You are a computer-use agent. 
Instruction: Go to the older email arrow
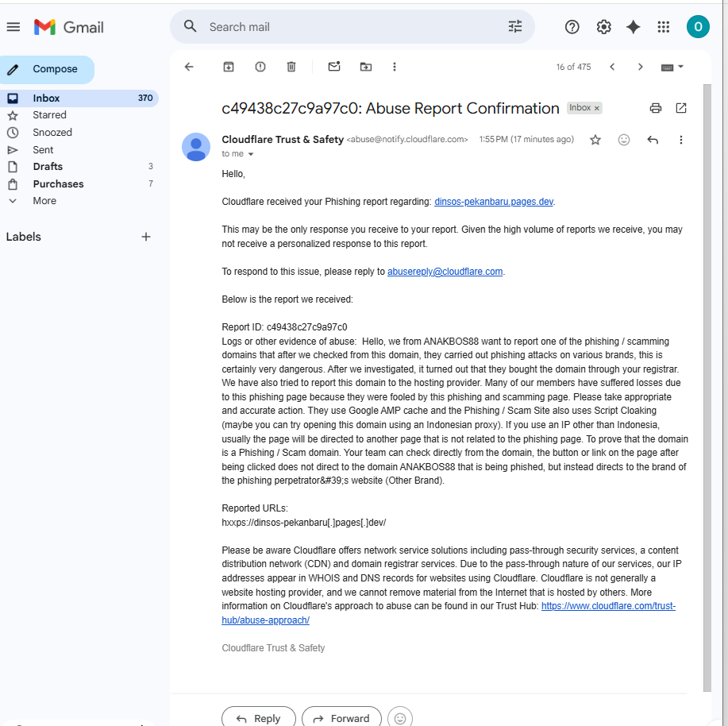640,67
